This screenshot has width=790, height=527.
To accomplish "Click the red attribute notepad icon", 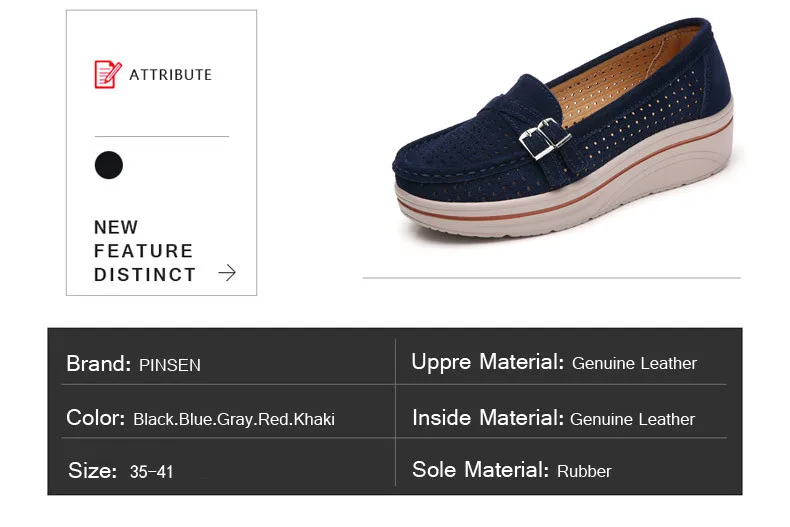I will [x=108, y=75].
